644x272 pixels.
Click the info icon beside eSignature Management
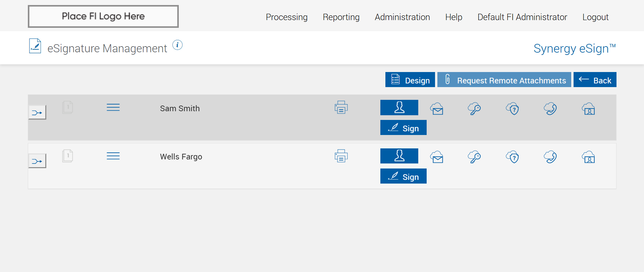coord(177,45)
